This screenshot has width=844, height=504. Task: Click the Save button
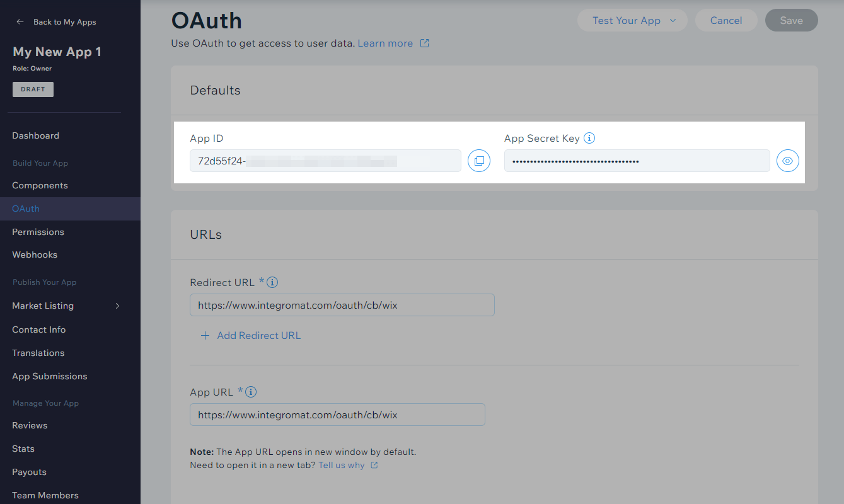tap(791, 21)
